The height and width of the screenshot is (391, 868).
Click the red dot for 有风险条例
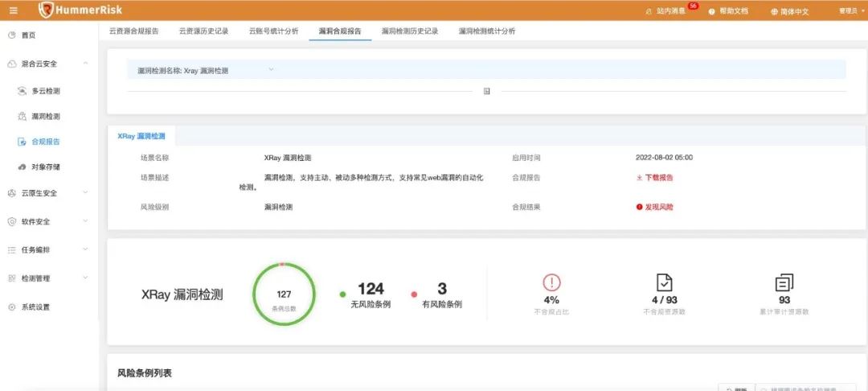414,294
